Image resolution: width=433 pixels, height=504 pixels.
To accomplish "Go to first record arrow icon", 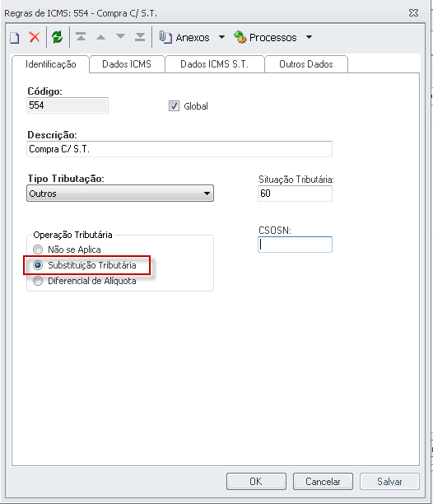I will click(x=81, y=37).
